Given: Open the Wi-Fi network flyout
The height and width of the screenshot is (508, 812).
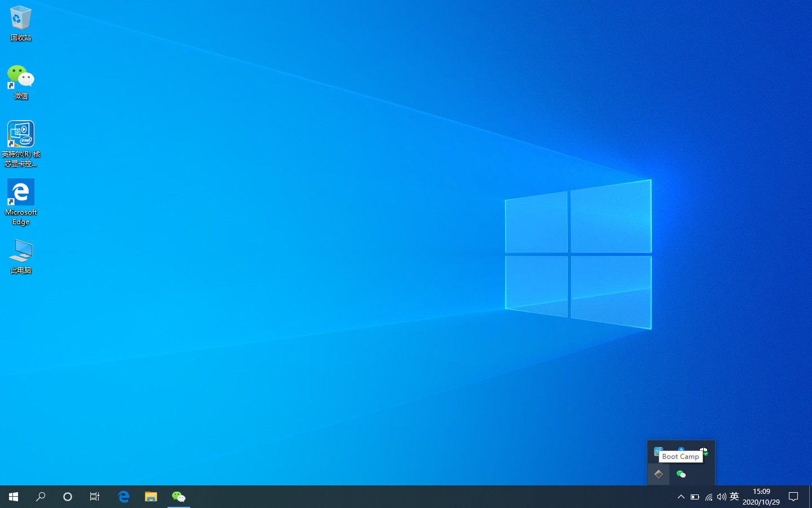Looking at the screenshot, I should pos(708,497).
